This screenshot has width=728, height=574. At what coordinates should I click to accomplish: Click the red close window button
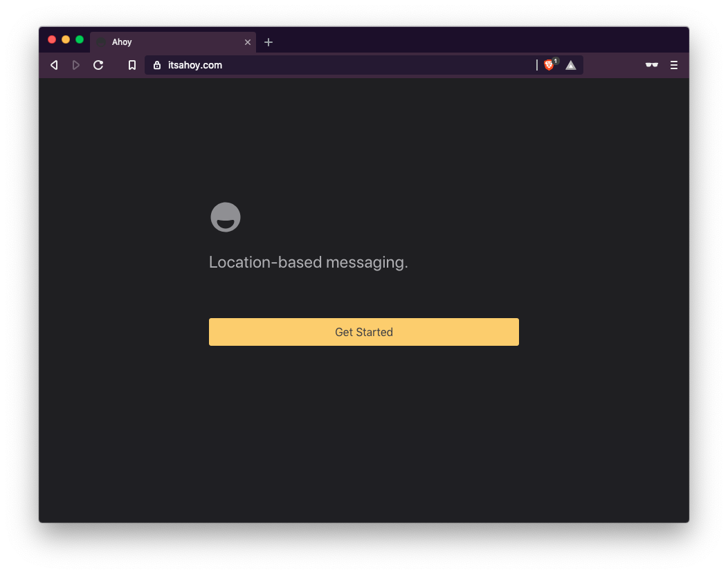[52, 40]
